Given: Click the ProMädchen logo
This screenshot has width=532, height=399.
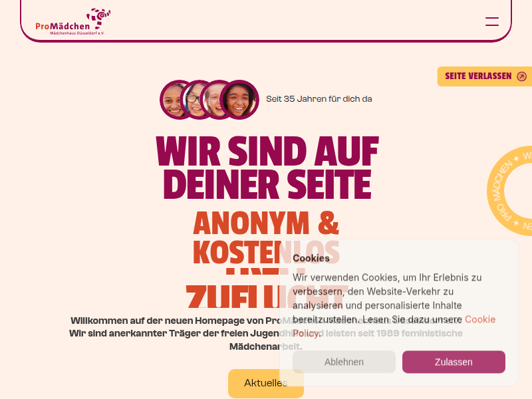Looking at the screenshot, I should pos(73,22).
